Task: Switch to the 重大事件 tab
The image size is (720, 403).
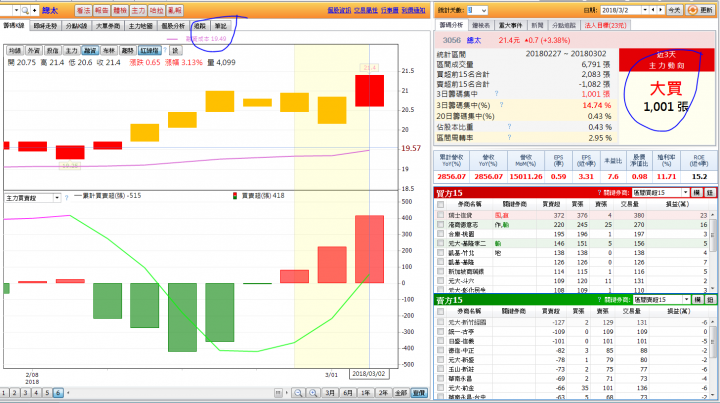Action: pos(510,26)
